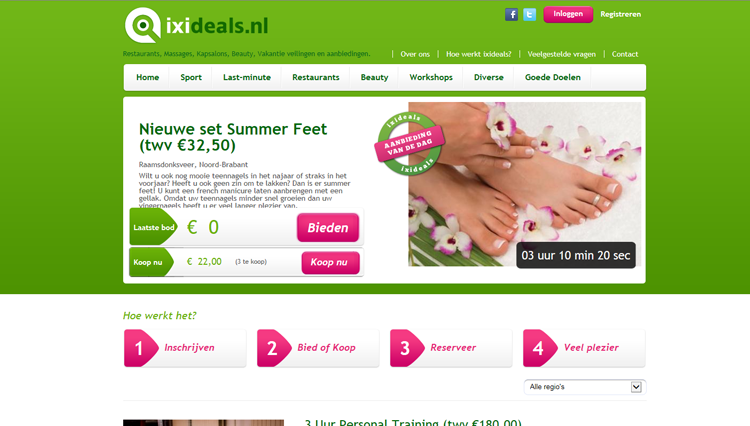Select step 1 Inschrijven arrow
Viewport: 750px width, 426px height.
tap(141, 348)
